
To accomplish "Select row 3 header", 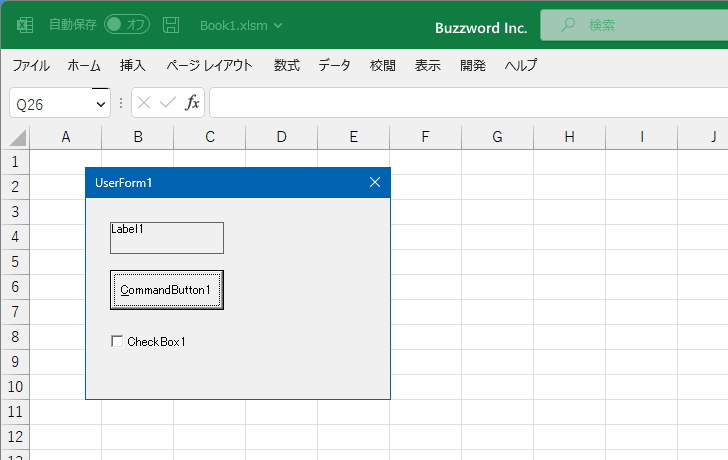I will (x=15, y=212).
